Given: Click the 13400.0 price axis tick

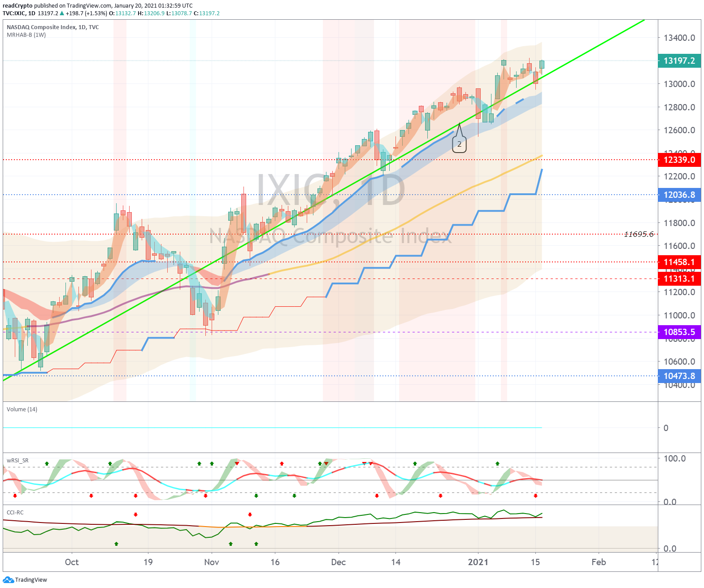Looking at the screenshot, I should (679, 38).
